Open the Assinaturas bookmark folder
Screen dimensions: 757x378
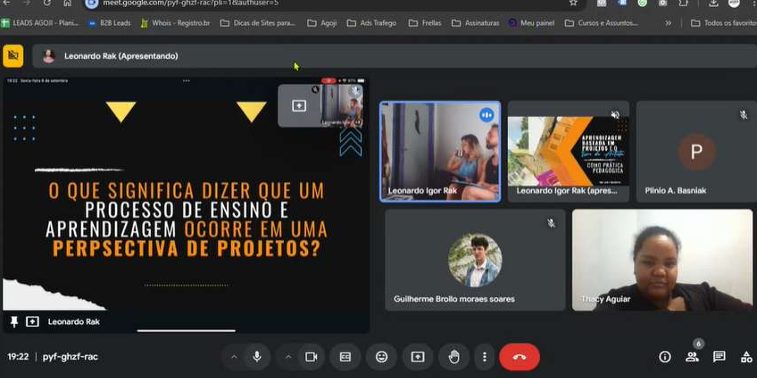tap(476, 23)
